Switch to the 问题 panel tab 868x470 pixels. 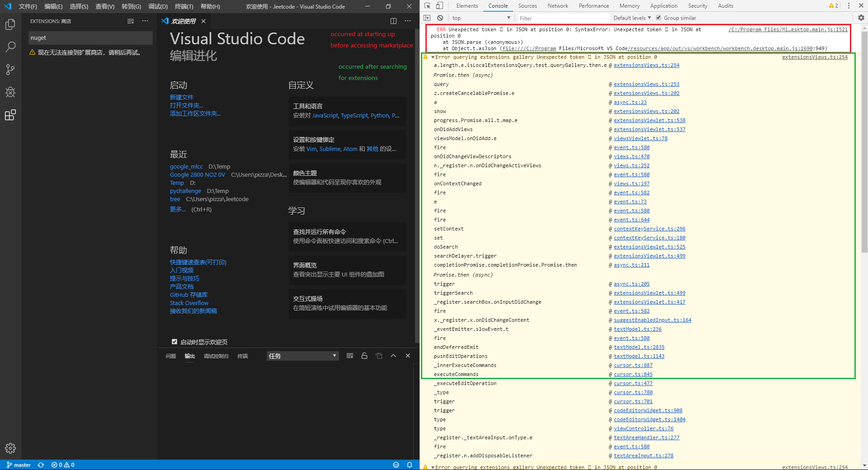pos(171,356)
